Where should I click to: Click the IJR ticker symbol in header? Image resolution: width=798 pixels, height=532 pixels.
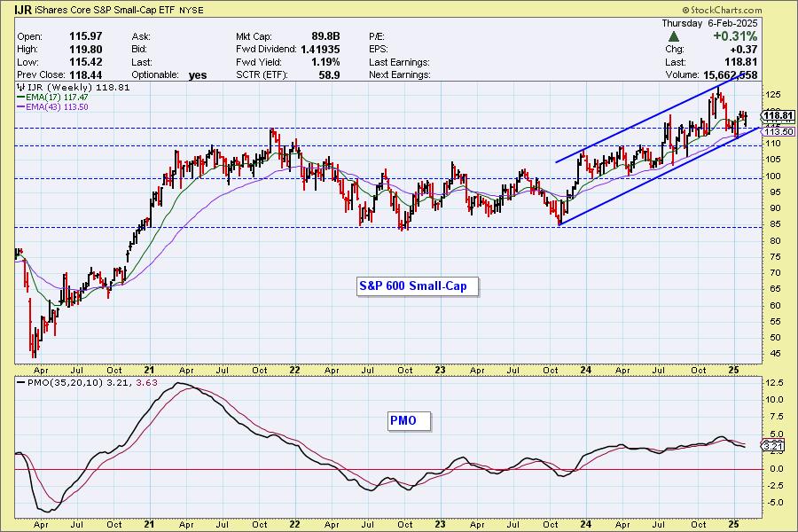[x=23, y=10]
